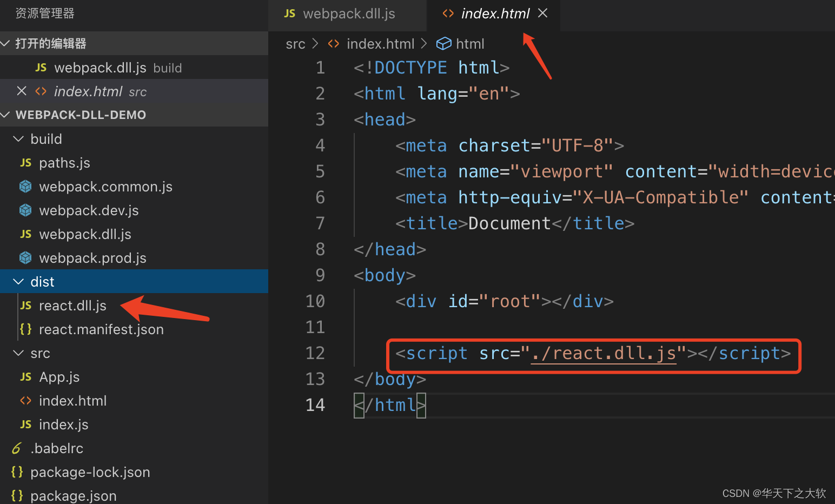The width and height of the screenshot is (835, 504).
Task: Open App.js file
Action: 134,377
